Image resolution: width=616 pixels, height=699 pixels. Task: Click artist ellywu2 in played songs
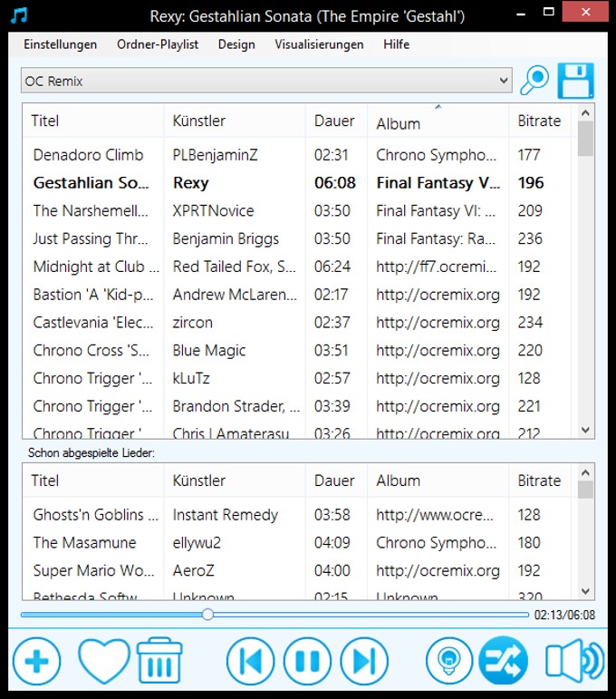(197, 543)
